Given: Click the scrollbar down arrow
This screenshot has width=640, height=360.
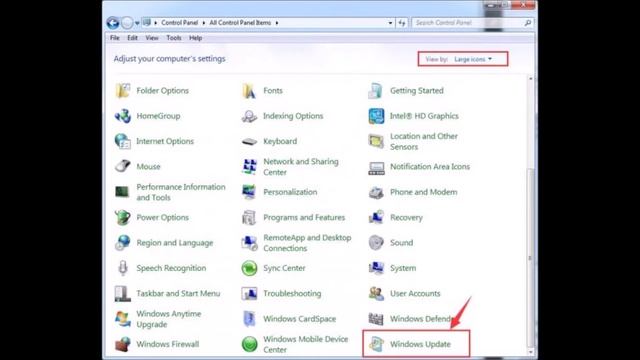Looking at the screenshot, I should 531,351.
